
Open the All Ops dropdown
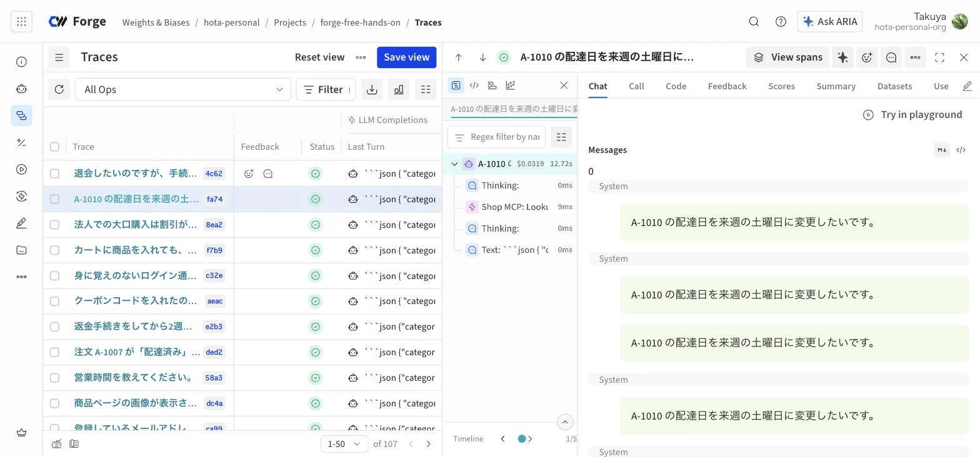coord(182,89)
